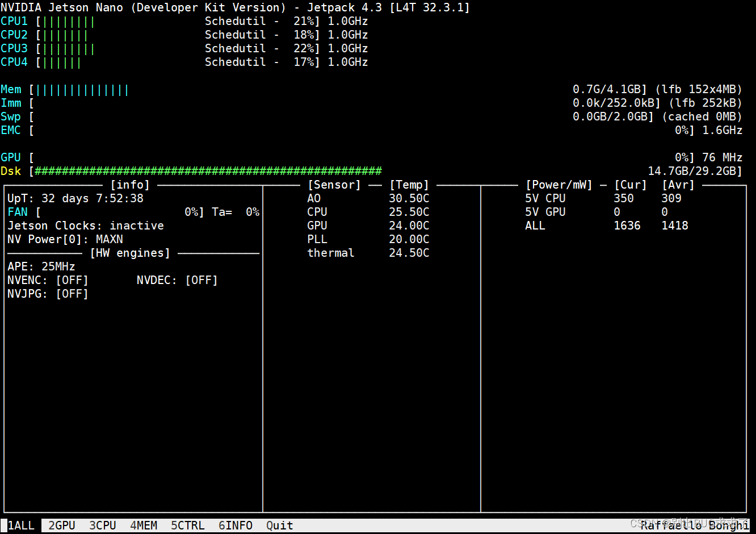Click the 5V GPU power row
Screen dimensions: 756x534
click(x=597, y=212)
